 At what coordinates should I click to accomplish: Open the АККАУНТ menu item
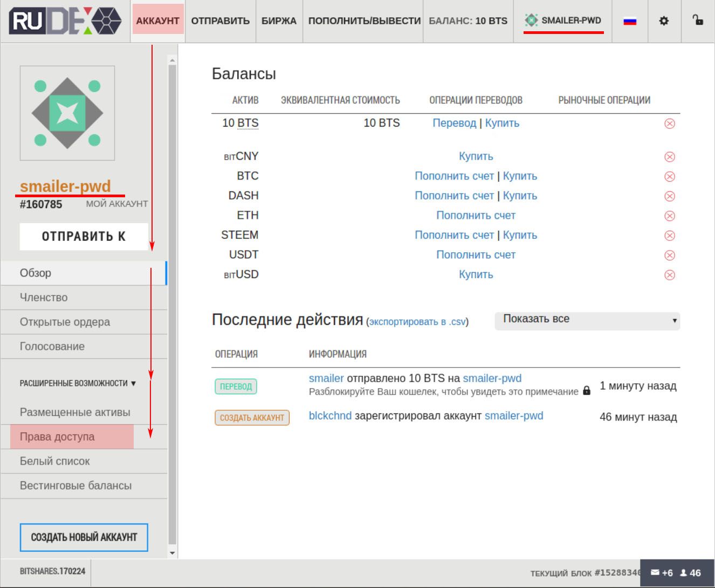click(x=157, y=21)
